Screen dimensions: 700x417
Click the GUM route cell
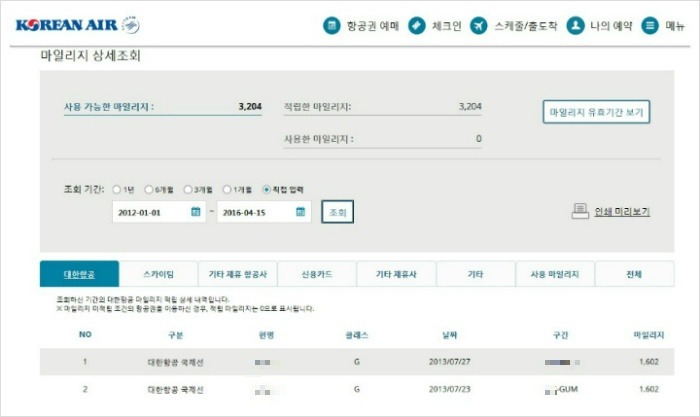point(562,390)
